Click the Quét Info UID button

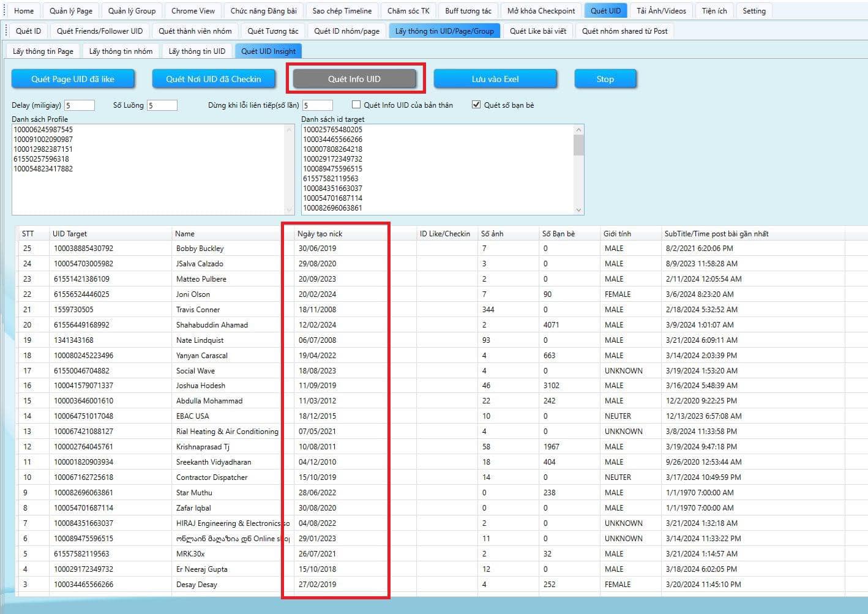point(354,79)
